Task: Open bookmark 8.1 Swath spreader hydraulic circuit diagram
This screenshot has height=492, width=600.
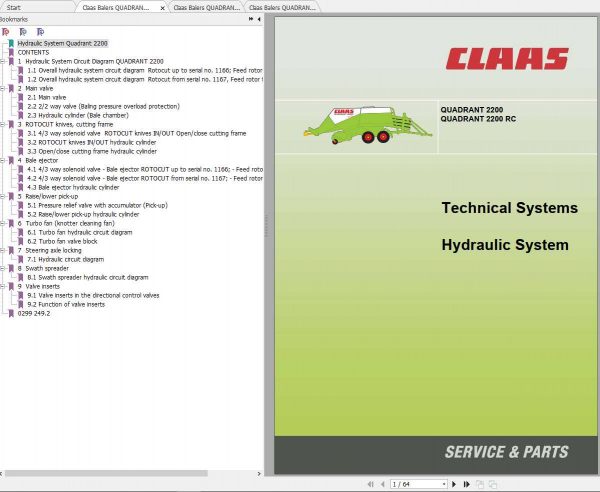Action: [x=88, y=277]
